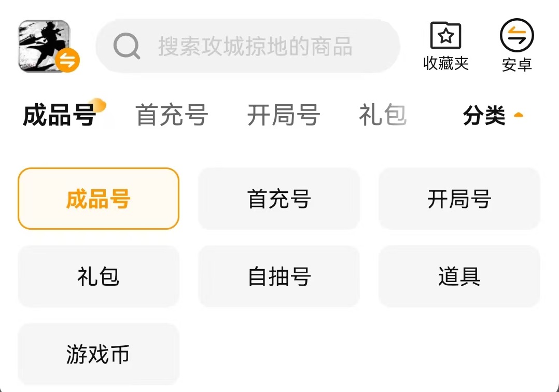The height and width of the screenshot is (392, 559).
Task: Switch to the 成品号 tab
Action: tap(59, 115)
